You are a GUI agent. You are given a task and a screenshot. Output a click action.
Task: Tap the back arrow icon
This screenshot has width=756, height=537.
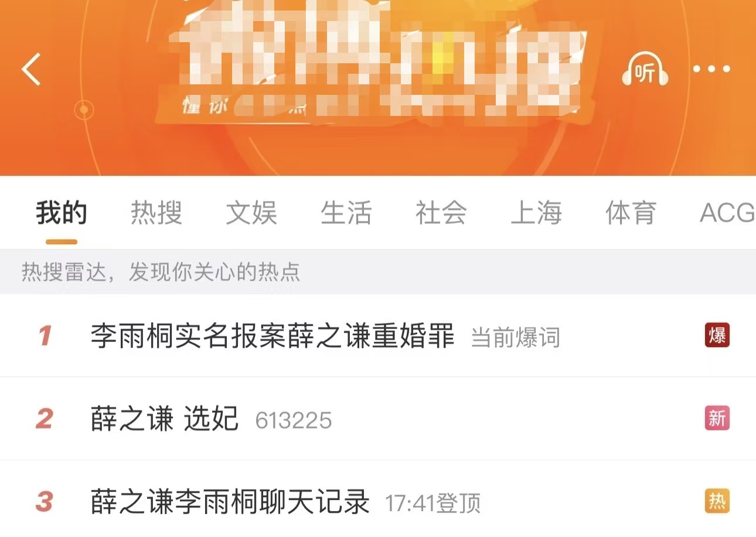31,69
